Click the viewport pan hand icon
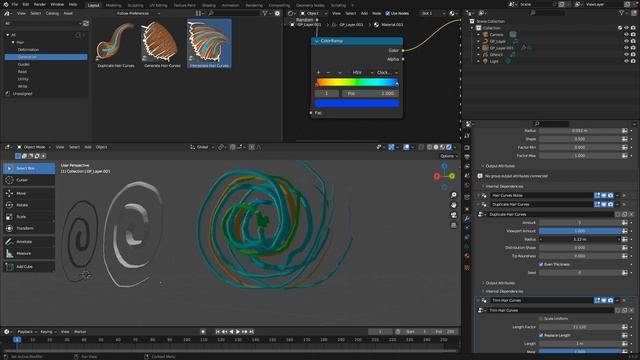The height and width of the screenshot is (360, 640). pyautogui.click(x=453, y=205)
